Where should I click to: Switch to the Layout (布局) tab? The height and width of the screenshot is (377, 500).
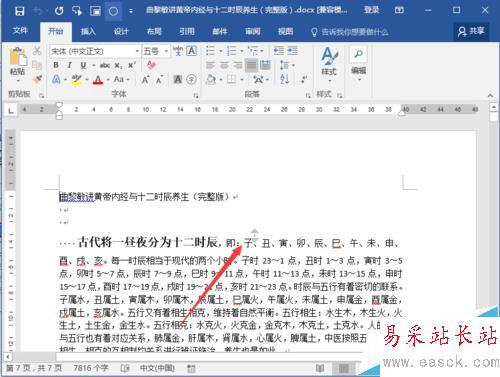point(154,32)
